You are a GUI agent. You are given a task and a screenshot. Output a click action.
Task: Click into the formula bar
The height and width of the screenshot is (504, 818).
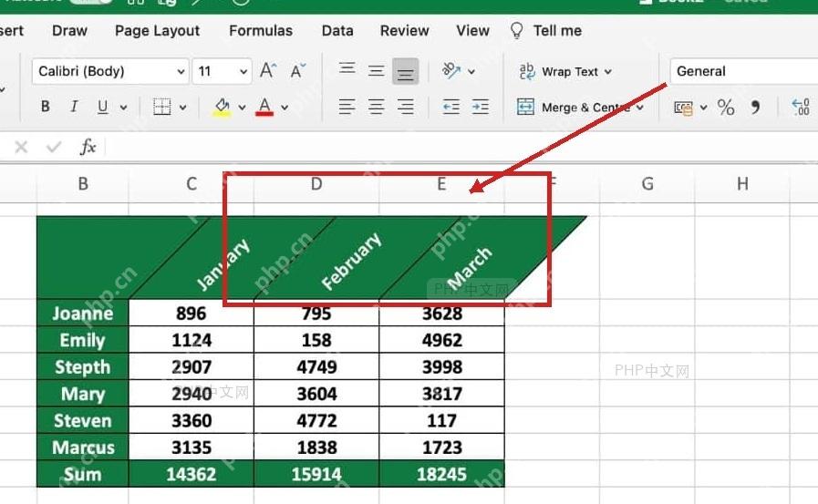click(461, 147)
